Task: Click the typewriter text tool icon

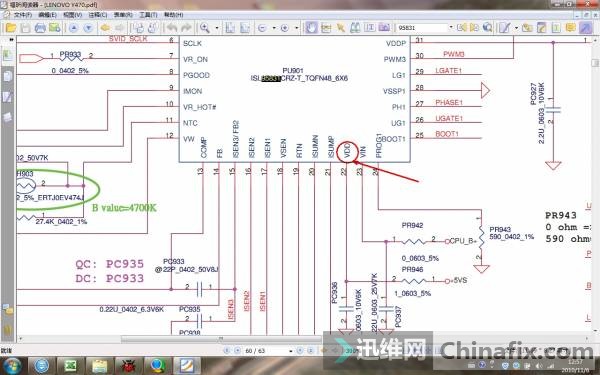Action: [556, 28]
